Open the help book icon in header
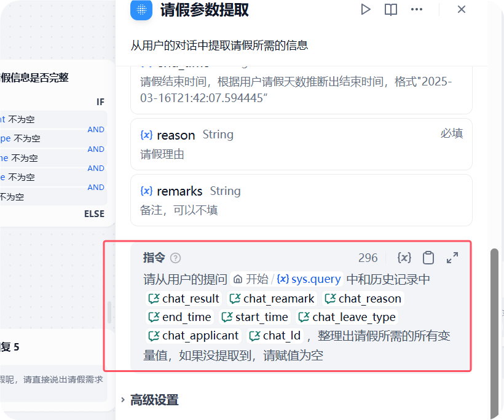Image resolution: width=504 pixels, height=420 pixels. click(x=390, y=9)
